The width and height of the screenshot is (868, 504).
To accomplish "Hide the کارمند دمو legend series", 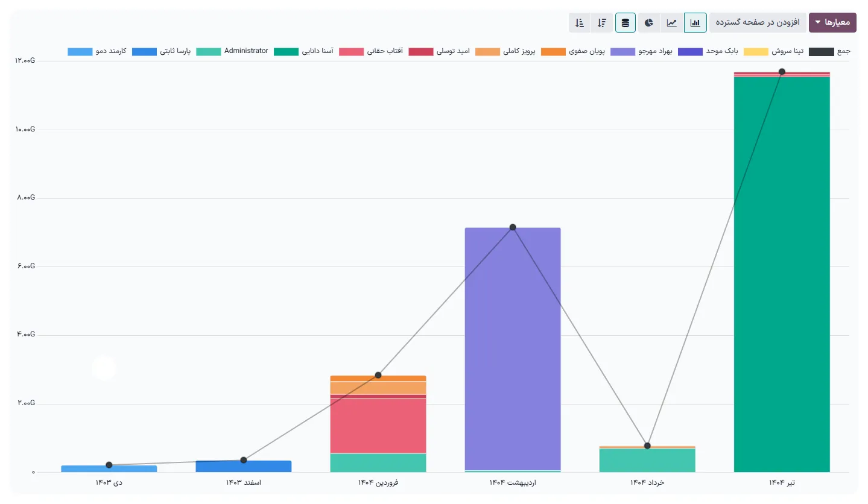I will [110, 51].
